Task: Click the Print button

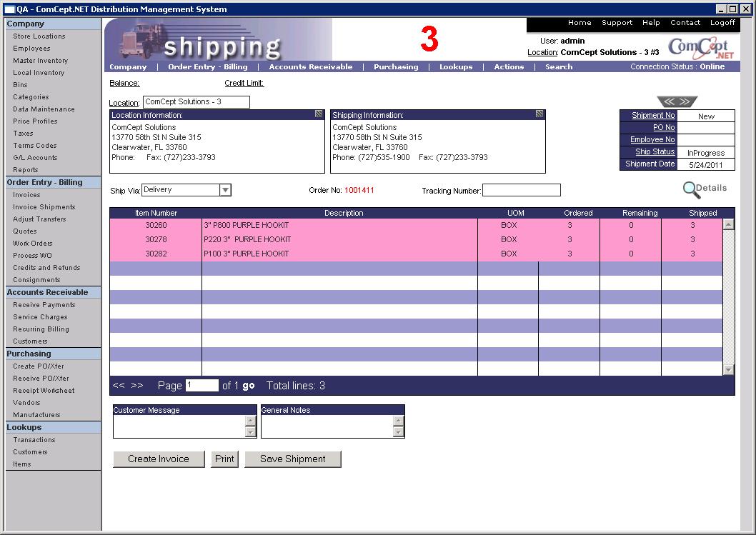Action: click(224, 459)
